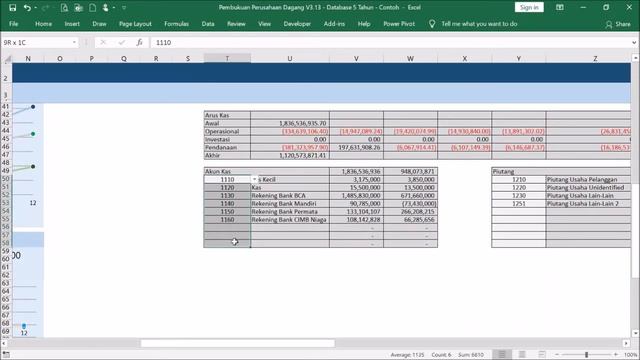Undo the last action
This screenshot has width=640, height=360.
point(27,7)
